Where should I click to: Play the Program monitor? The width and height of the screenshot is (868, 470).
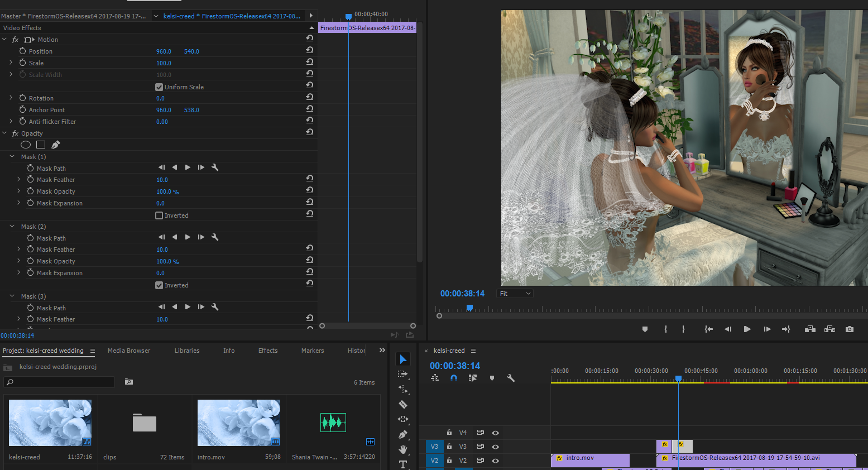click(x=747, y=329)
